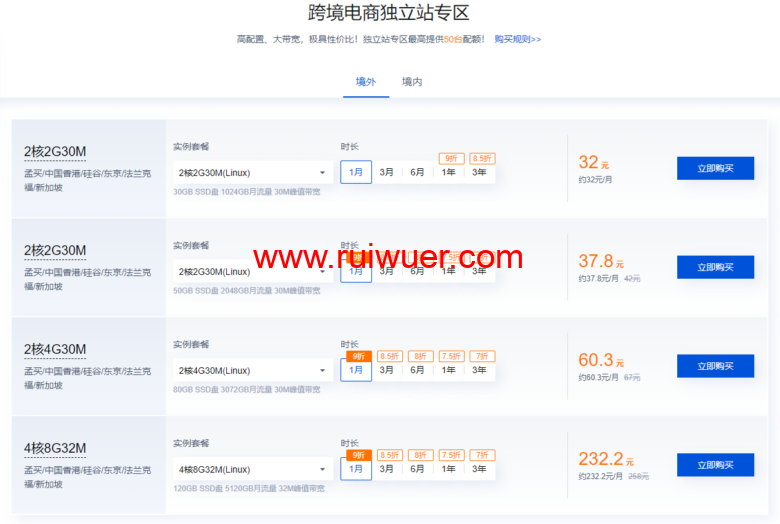The image size is (780, 524).
Task: Click the 7折 badge in the 4核8G32M row
Action: pos(482,455)
